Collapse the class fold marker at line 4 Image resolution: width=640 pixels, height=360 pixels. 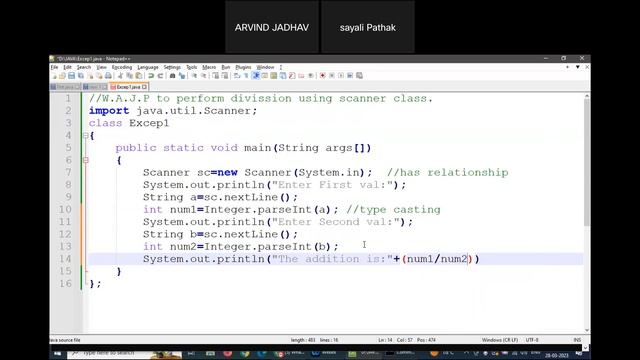point(86,136)
